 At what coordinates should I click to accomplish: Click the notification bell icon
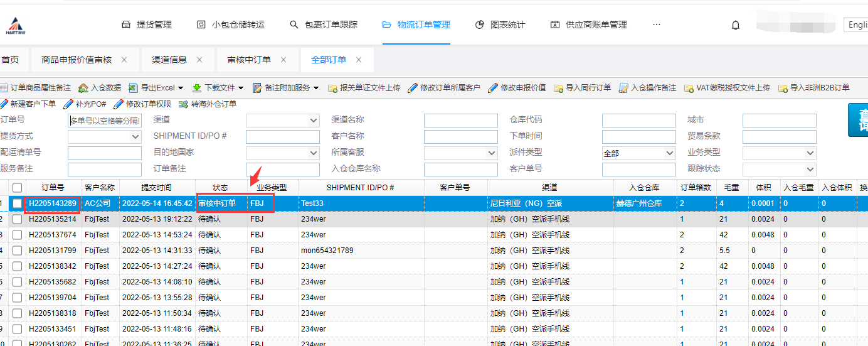coord(736,25)
